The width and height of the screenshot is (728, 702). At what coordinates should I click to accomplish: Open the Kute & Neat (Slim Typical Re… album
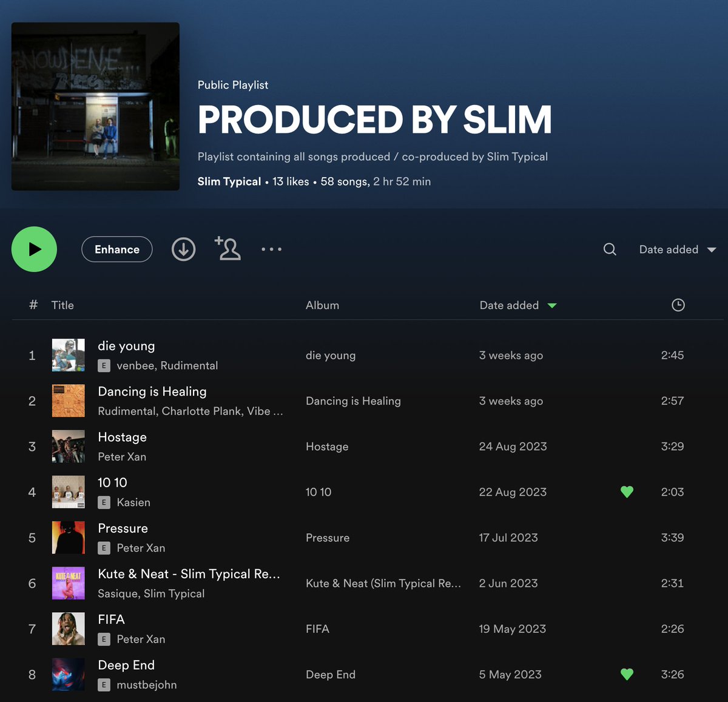[x=383, y=583]
